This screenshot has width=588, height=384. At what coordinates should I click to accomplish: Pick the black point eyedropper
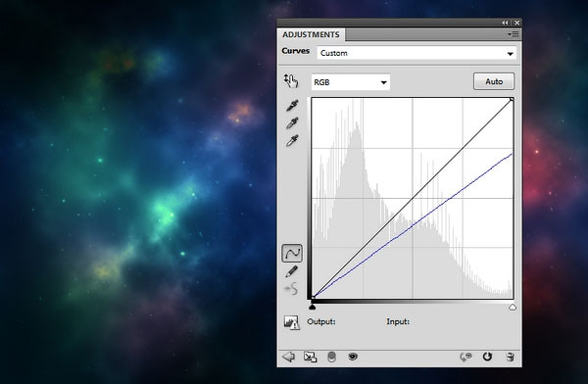[x=292, y=106]
